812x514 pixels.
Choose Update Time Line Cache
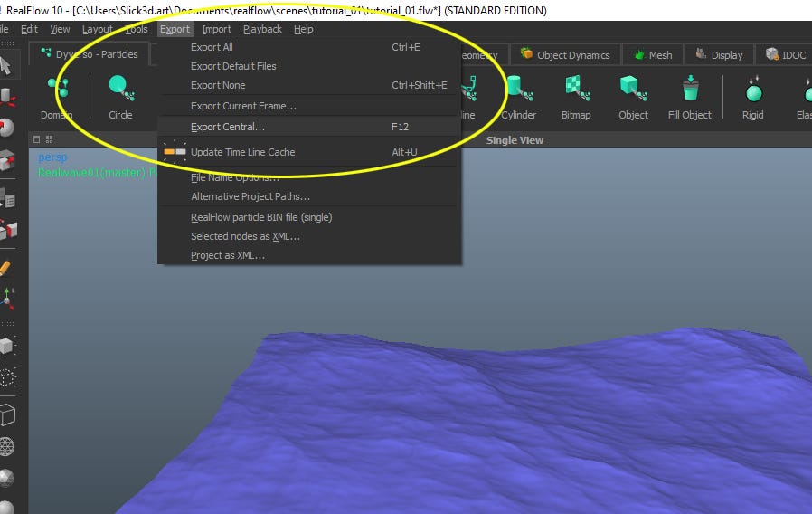(x=309, y=152)
